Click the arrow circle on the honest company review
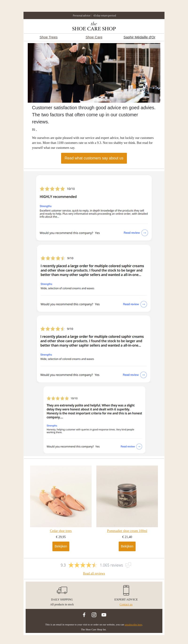The width and height of the screenshot is (188, 644). point(139,446)
